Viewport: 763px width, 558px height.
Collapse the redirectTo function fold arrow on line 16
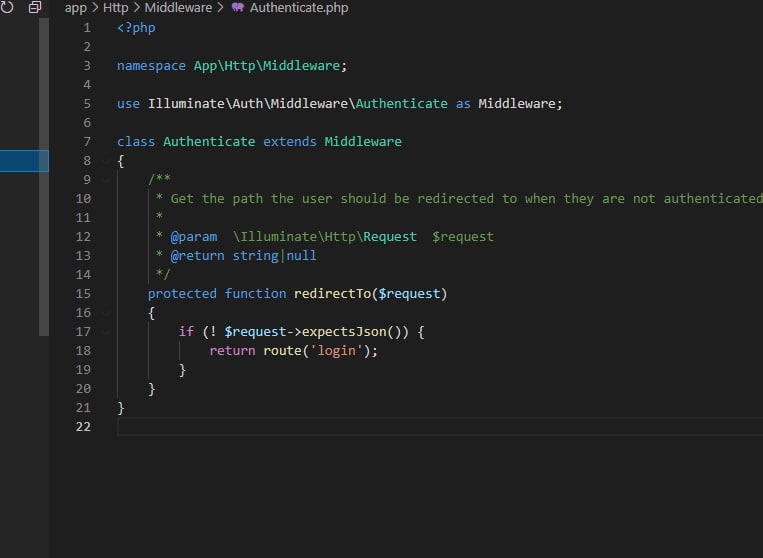point(106,313)
